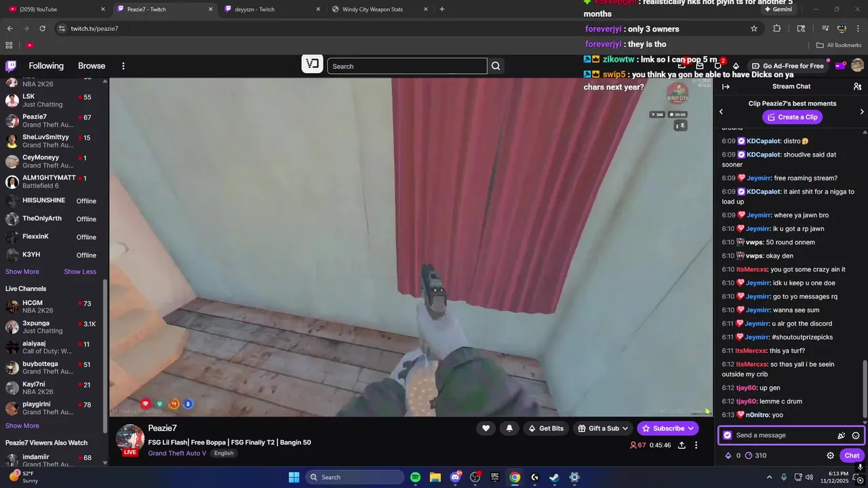Viewport: 868px width, 488px height.
Task: Open the Windows Start menu
Action: [x=294, y=477]
